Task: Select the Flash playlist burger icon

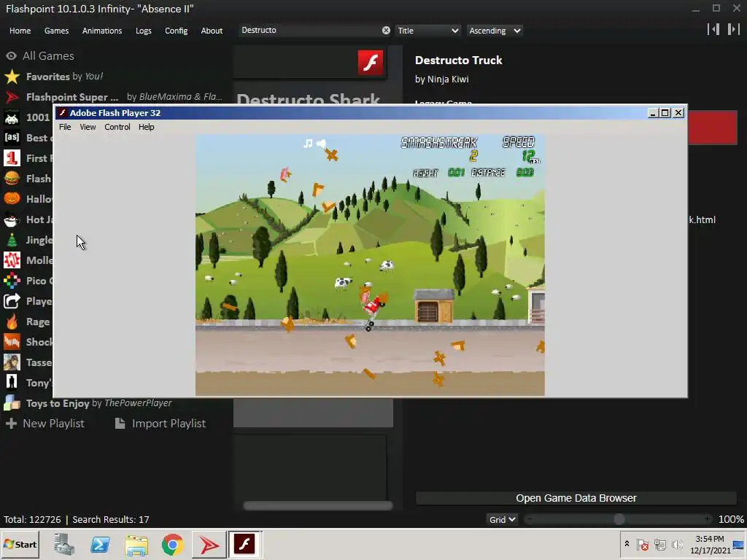Action: 12,179
